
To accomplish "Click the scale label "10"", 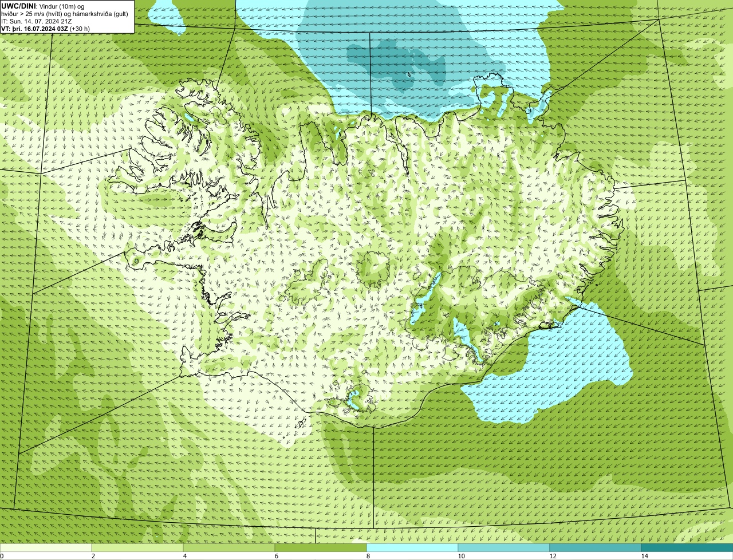I will [461, 556].
